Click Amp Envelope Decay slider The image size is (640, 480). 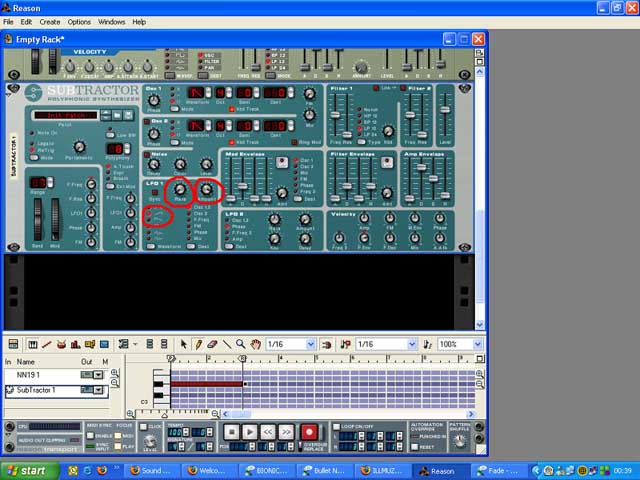(x=422, y=167)
